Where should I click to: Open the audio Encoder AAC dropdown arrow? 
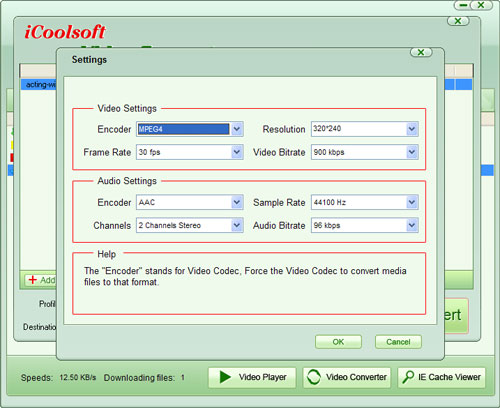point(237,202)
